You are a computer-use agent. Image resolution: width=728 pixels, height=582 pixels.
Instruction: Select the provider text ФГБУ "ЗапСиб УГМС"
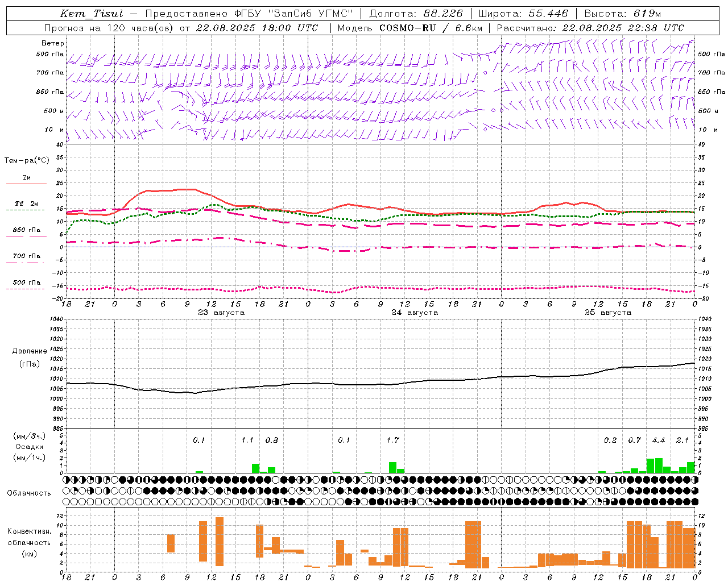point(293,14)
